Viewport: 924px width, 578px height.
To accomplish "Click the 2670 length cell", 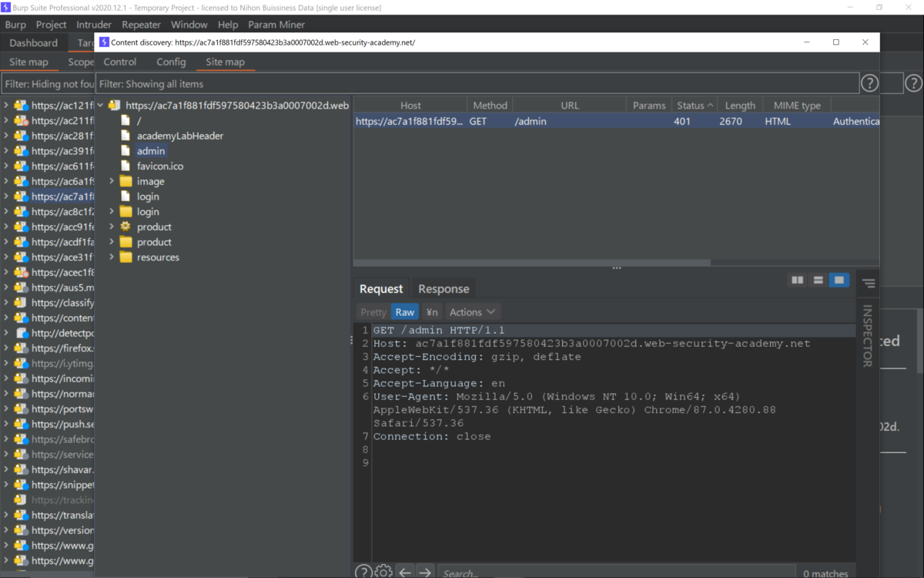I will tap(740, 121).
